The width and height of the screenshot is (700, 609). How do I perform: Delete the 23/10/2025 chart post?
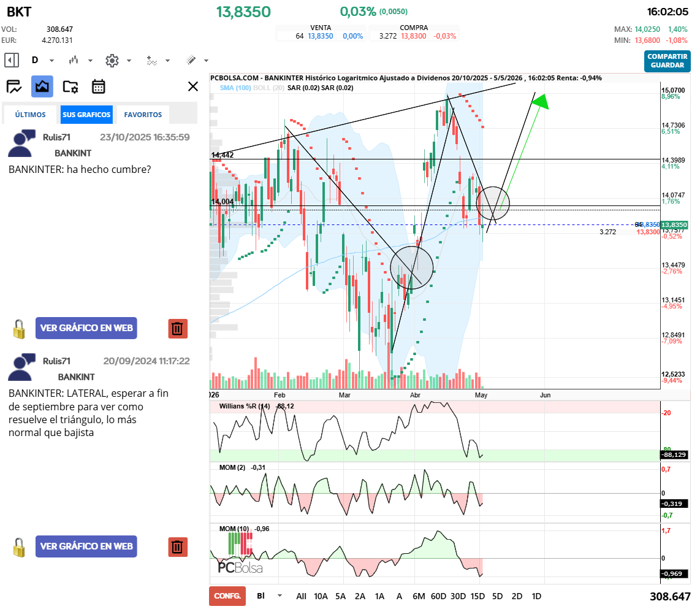[x=178, y=329]
